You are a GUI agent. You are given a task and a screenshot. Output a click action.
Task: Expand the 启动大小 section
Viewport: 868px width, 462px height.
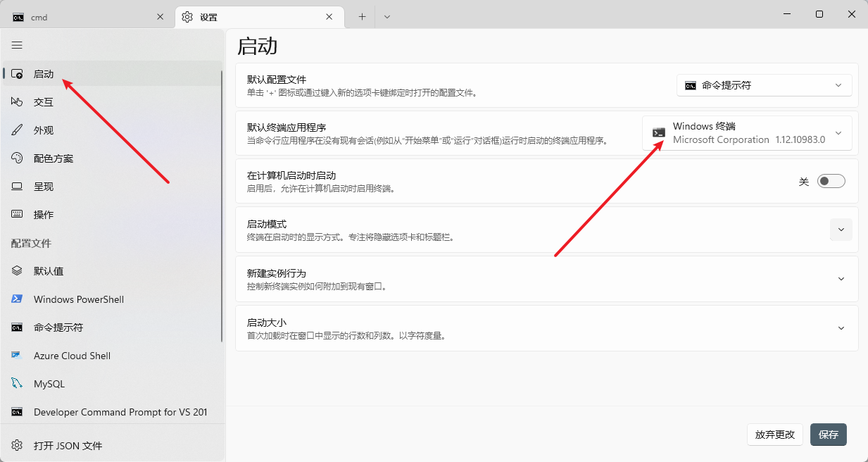coord(547,328)
